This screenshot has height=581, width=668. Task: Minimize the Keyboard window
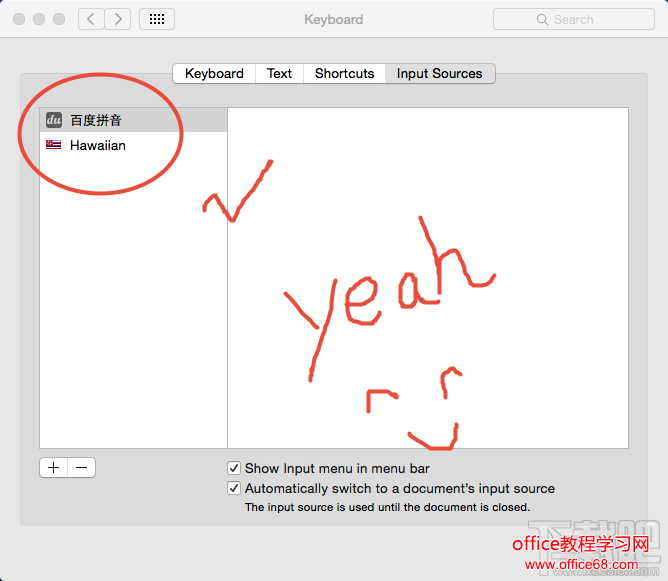tap(39, 19)
